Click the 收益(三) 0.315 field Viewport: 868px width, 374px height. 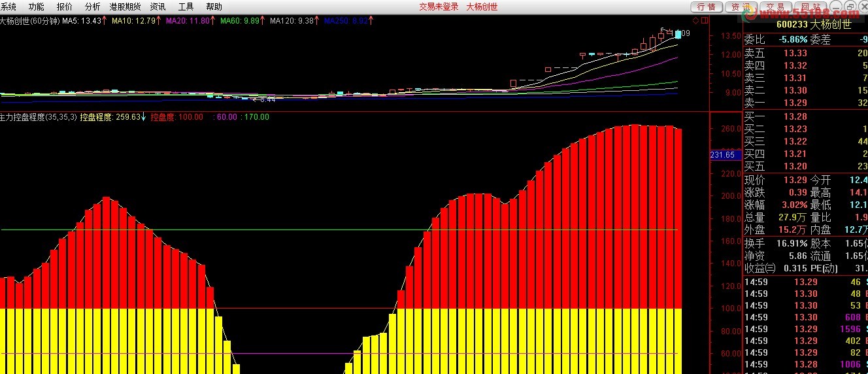pos(776,268)
